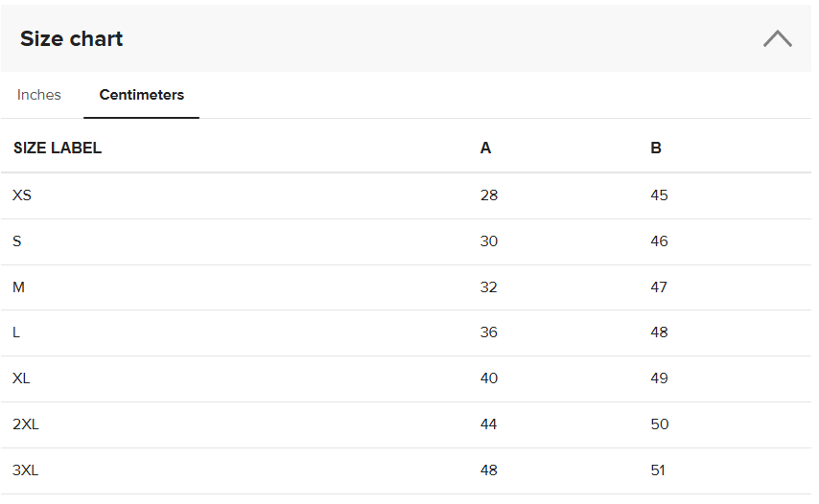Viewport: 819px width, 504px height.
Task: Click the A value 32 for M
Action: [x=489, y=287]
